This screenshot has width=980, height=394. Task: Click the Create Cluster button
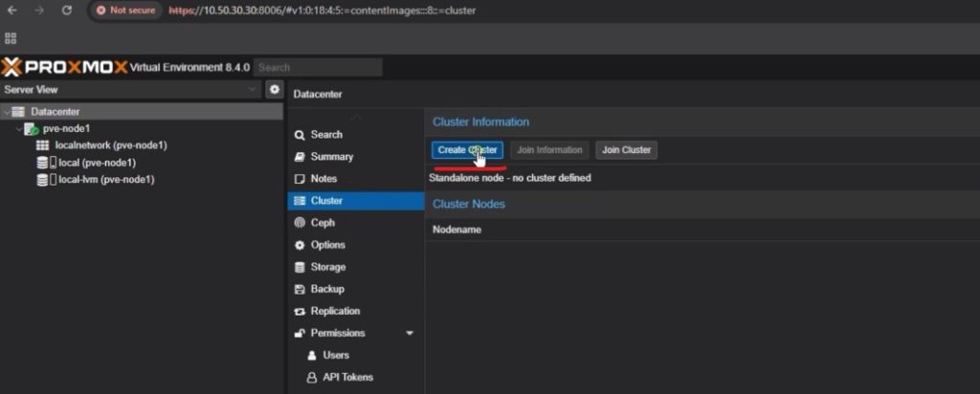(x=467, y=150)
